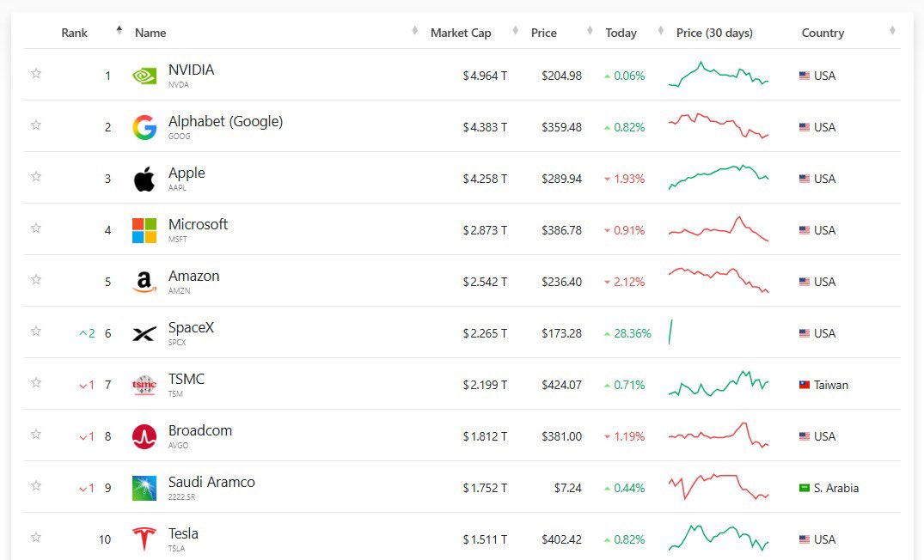Click the NVIDIA logo icon
Viewport: 924px width, 560px height.
(144, 76)
